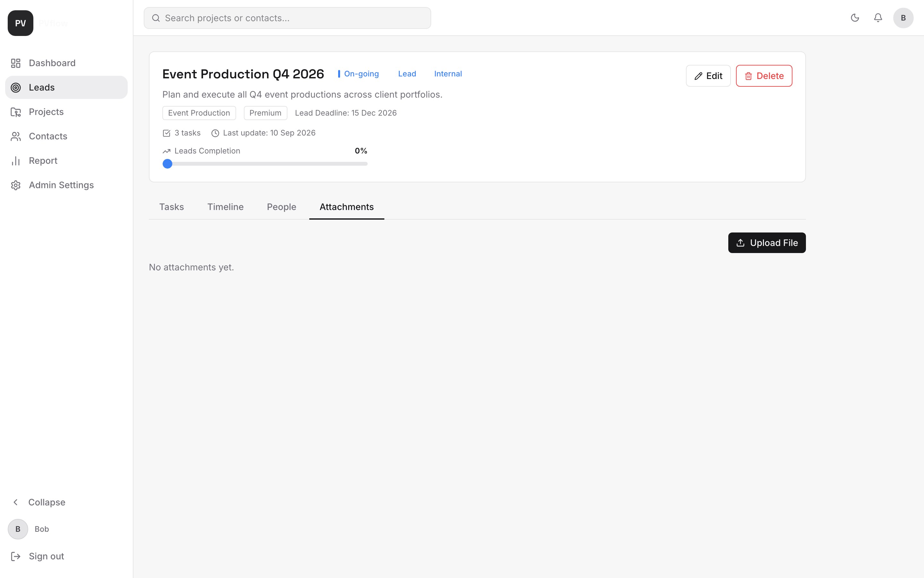Click the pencil icon in Edit
Image resolution: width=924 pixels, height=578 pixels.
698,76
